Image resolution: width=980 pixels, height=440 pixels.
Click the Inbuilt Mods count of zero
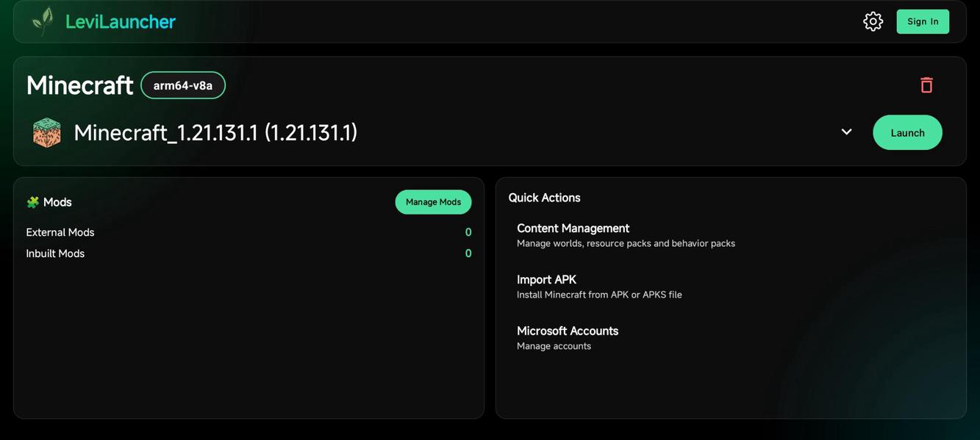[468, 252]
